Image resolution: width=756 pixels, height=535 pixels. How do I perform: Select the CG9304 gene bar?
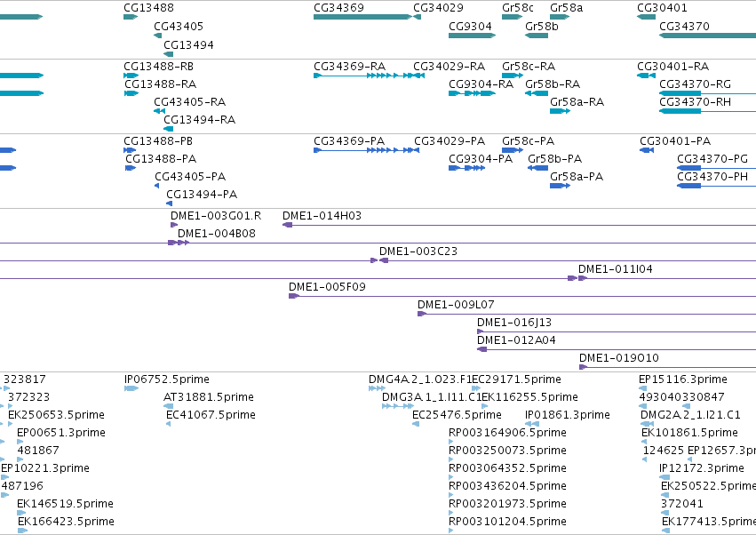[472, 36]
